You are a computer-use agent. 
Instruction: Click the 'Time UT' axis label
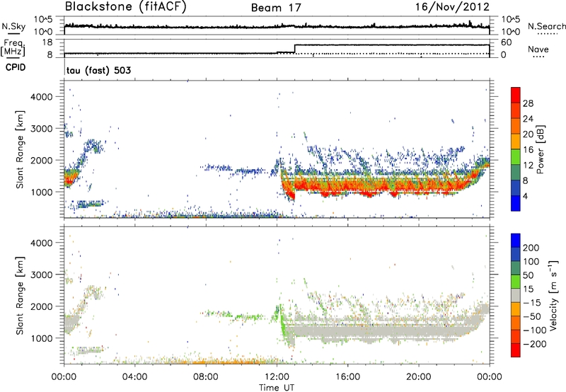(x=277, y=388)
